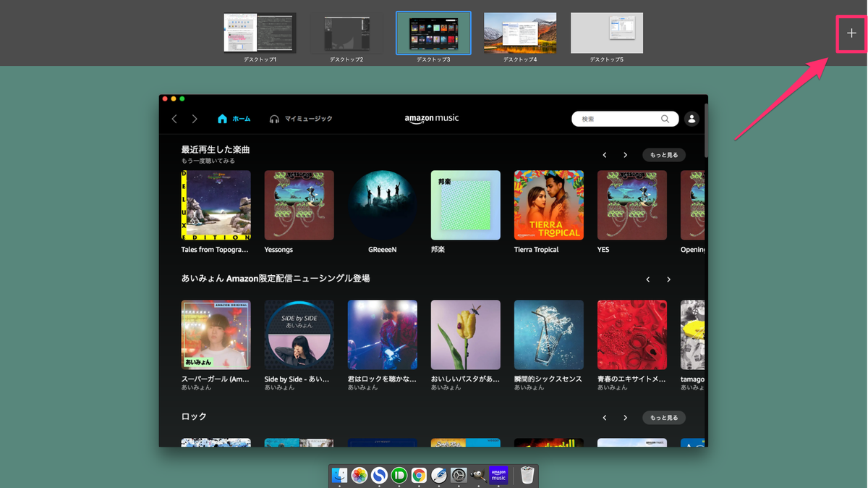Click the Amazon Music icon in the Dock
The image size is (868, 488).
click(x=498, y=476)
